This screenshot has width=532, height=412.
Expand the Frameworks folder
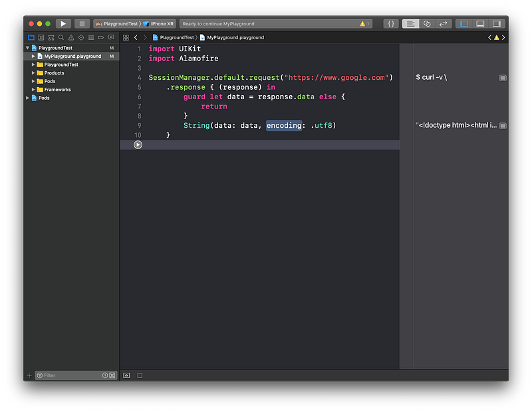pyautogui.click(x=33, y=89)
